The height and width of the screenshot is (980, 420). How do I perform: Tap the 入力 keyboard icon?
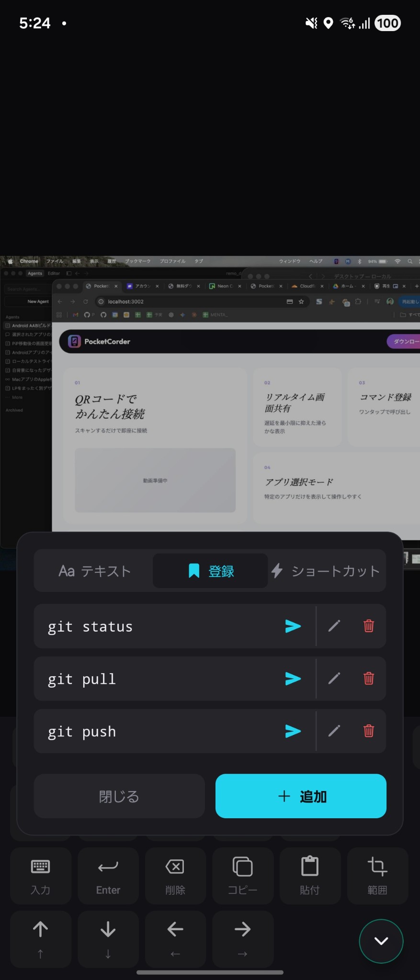pyautogui.click(x=41, y=876)
